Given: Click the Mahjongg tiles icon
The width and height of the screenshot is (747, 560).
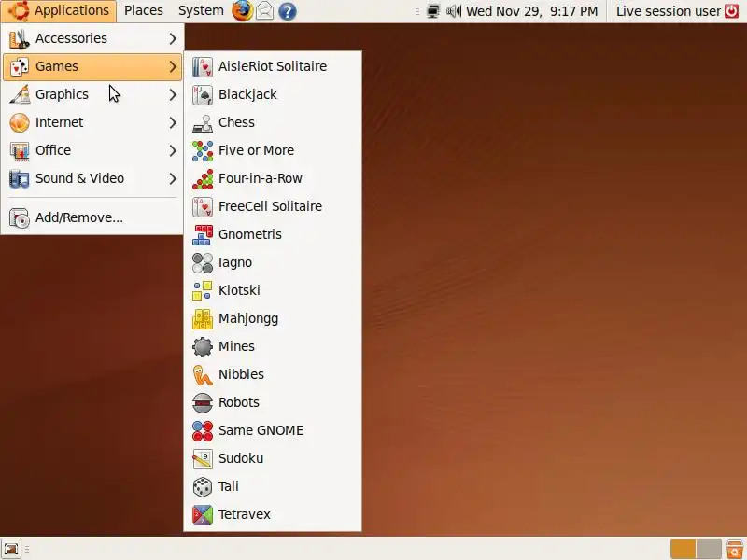Looking at the screenshot, I should coord(203,318).
